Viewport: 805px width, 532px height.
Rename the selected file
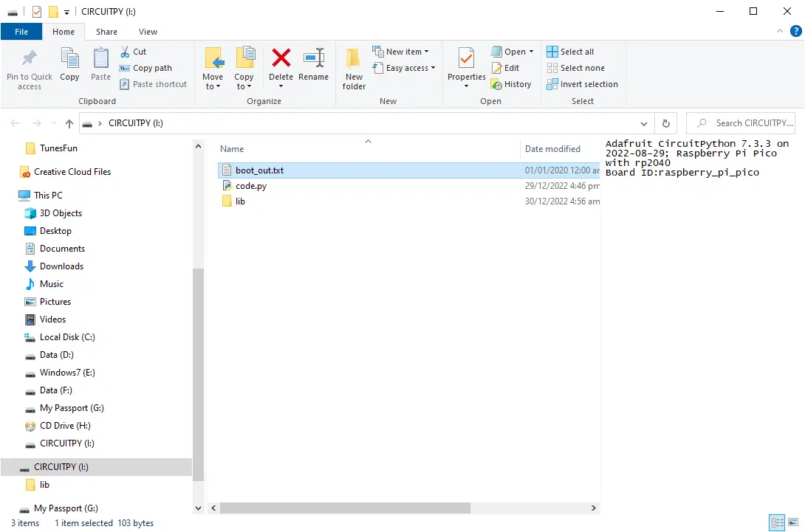(x=313, y=65)
